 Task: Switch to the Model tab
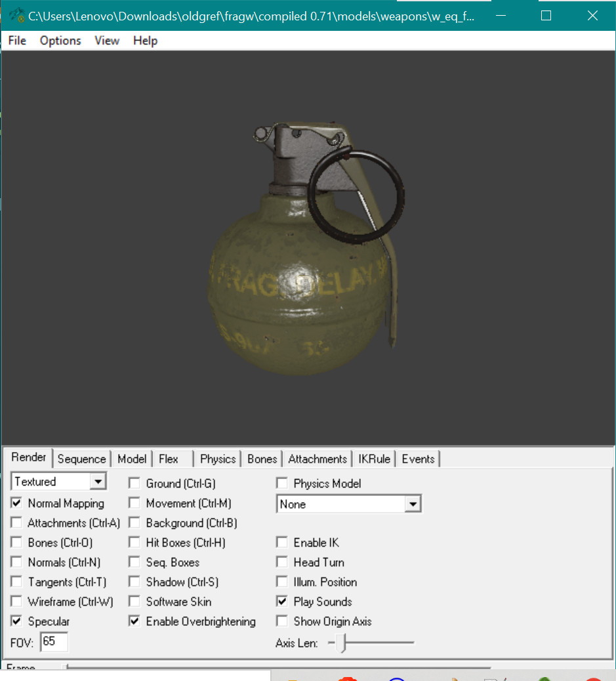pos(132,459)
